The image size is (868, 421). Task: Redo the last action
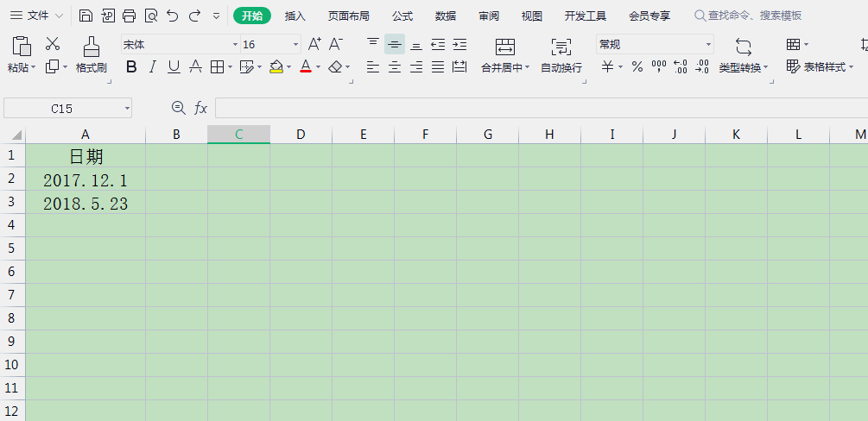194,16
